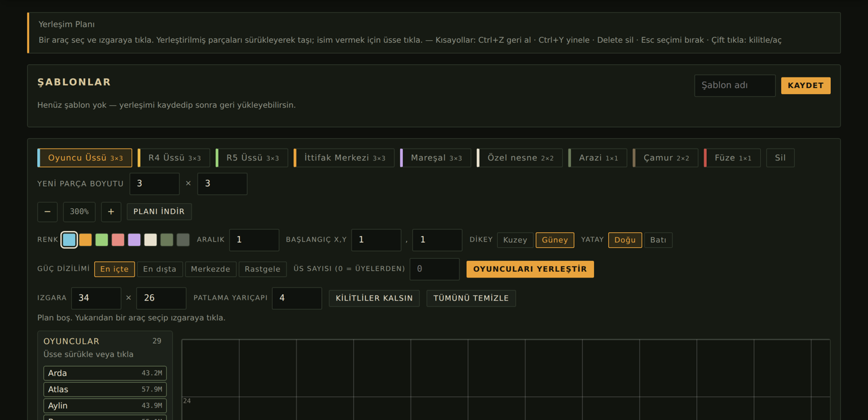Choose Doğu for horizontal direction

click(625, 240)
